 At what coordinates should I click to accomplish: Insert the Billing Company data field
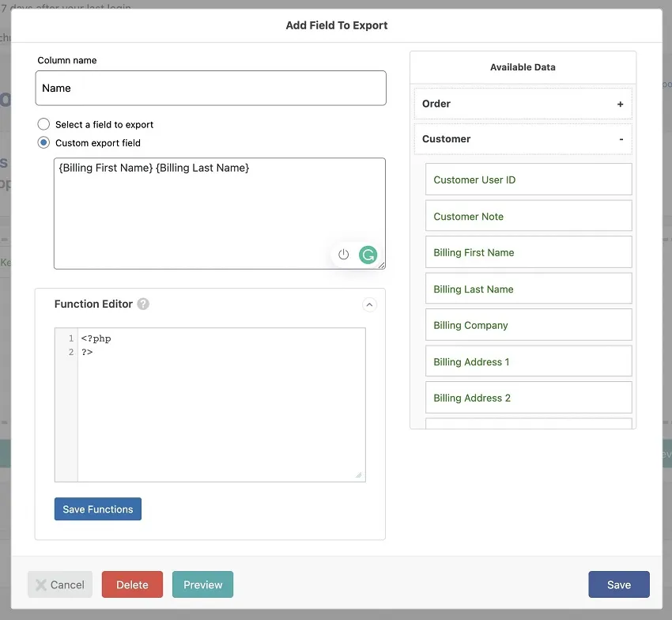click(x=528, y=324)
